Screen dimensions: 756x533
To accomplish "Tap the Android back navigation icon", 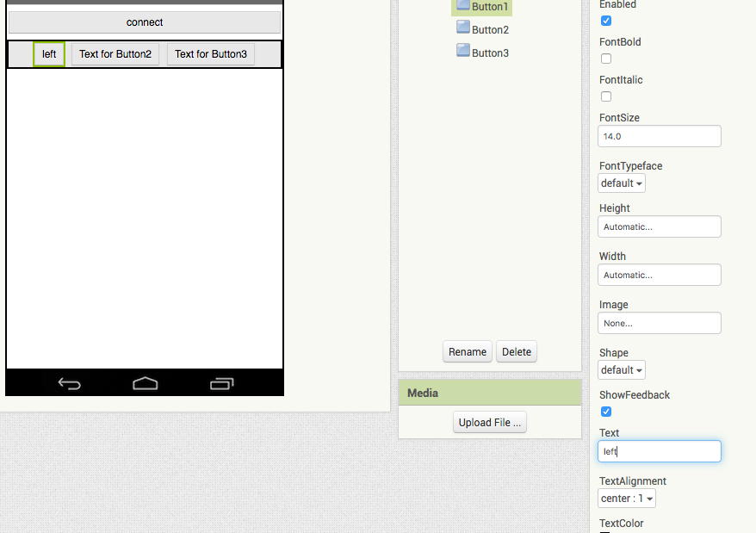I will point(70,383).
